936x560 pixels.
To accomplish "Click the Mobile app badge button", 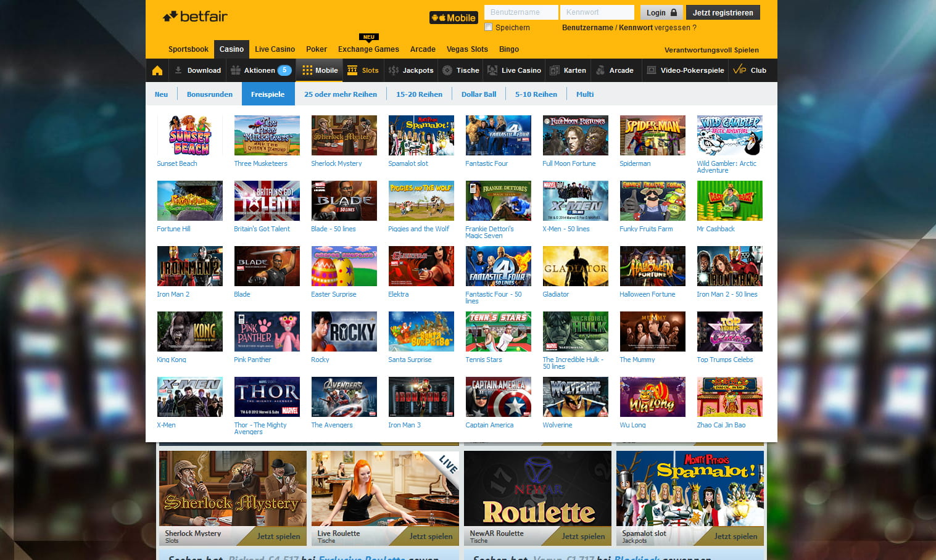I will (454, 18).
